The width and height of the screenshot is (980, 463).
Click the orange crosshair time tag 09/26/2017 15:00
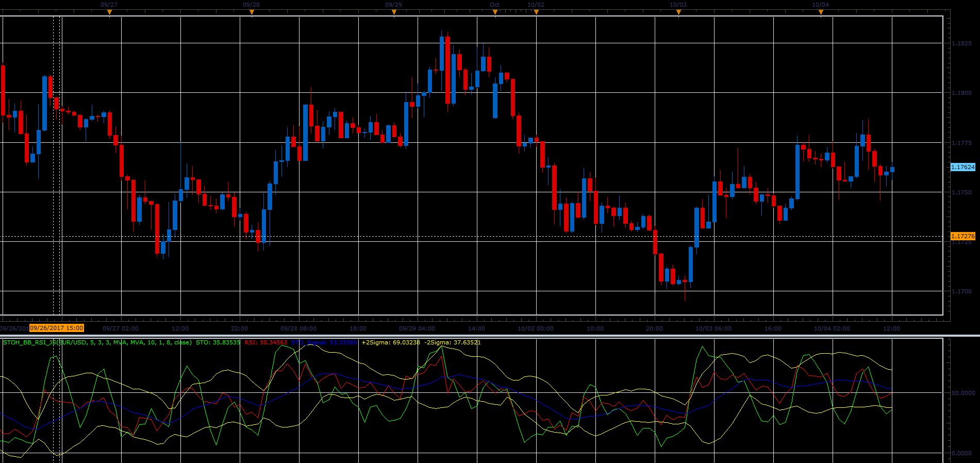point(57,328)
